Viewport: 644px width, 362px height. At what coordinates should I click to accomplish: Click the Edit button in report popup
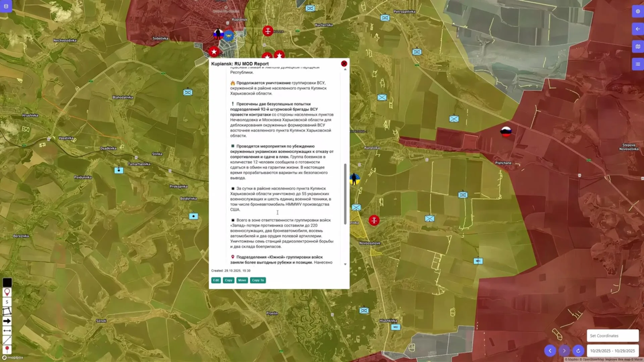pos(216,280)
